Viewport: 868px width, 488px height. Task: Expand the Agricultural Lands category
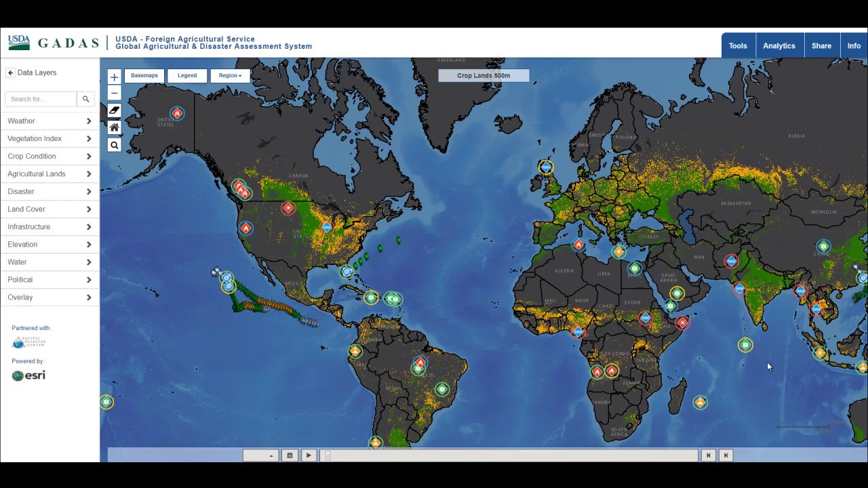50,174
